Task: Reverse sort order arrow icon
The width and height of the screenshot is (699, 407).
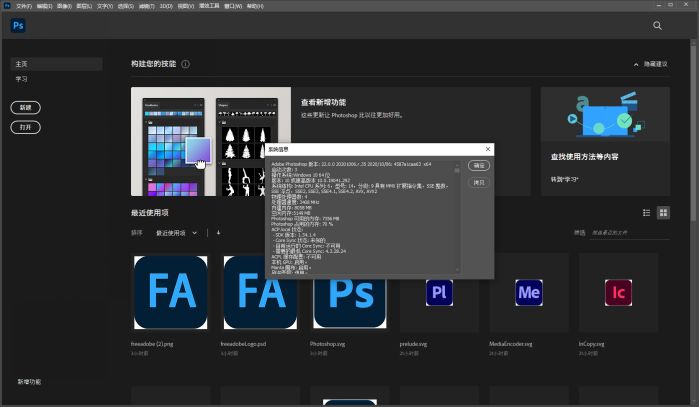Action: pyautogui.click(x=218, y=233)
